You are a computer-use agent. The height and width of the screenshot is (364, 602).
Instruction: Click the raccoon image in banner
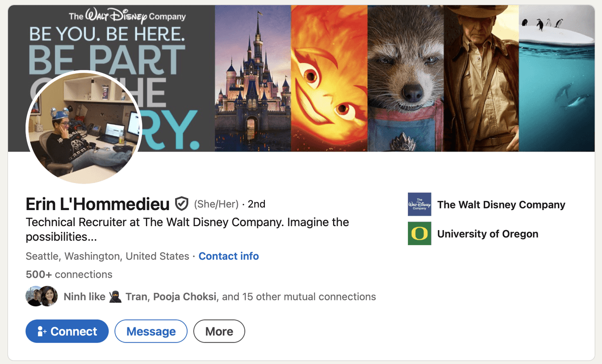pos(405,78)
